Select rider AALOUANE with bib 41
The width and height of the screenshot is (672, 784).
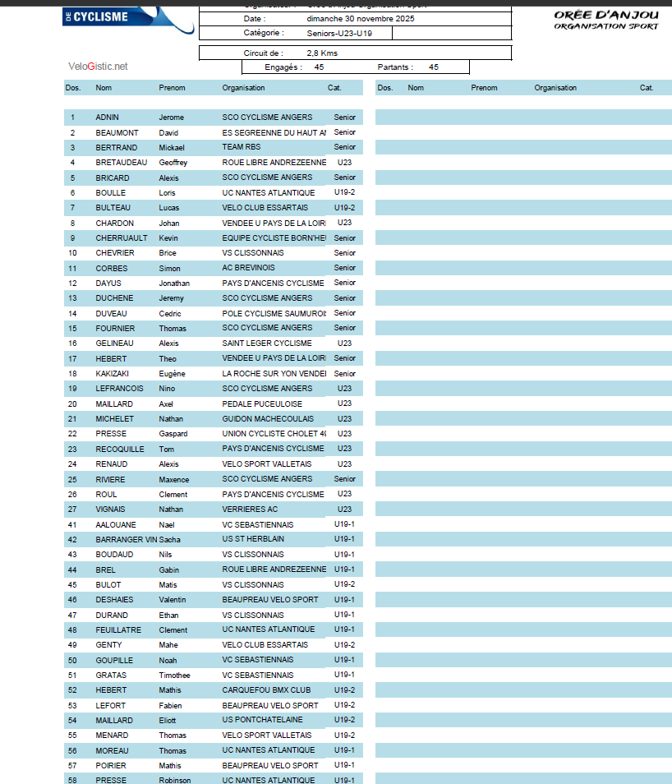[x=113, y=524]
